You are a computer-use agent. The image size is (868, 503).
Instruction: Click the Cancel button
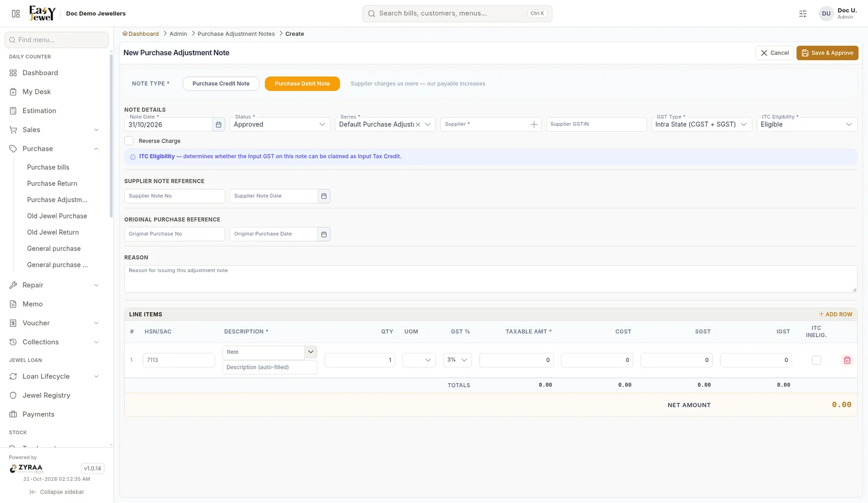pos(774,53)
